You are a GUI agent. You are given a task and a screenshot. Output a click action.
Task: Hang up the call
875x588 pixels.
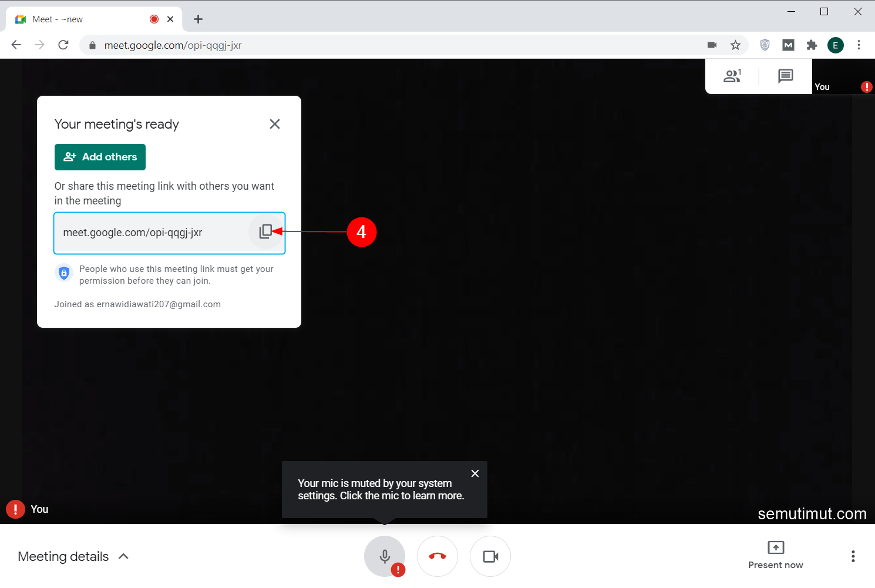click(x=437, y=556)
